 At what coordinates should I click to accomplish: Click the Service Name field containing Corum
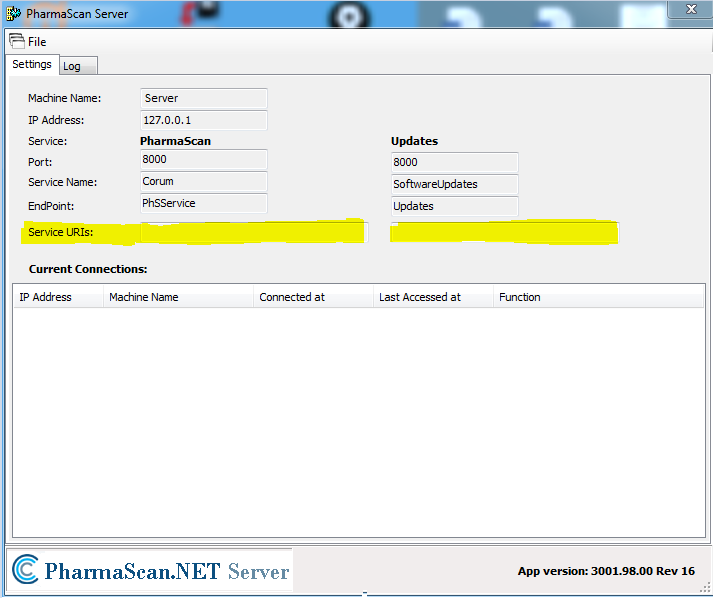(204, 182)
